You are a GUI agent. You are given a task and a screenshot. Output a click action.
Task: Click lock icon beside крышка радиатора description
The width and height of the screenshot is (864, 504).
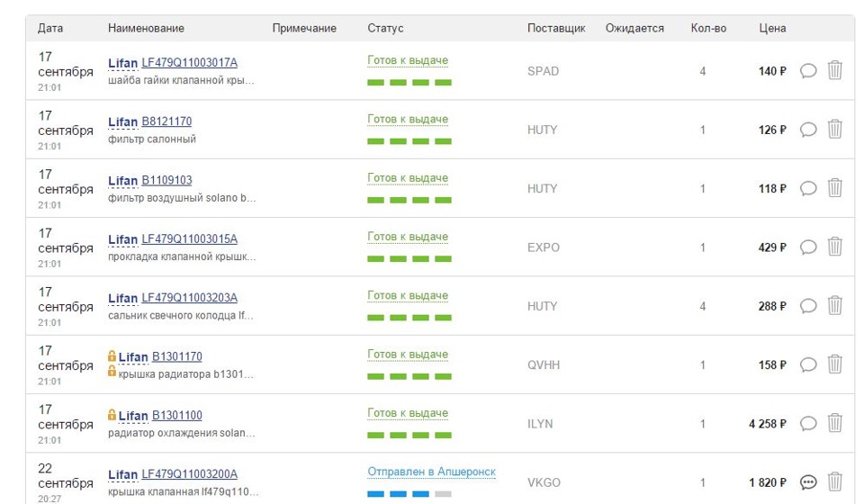point(112,372)
